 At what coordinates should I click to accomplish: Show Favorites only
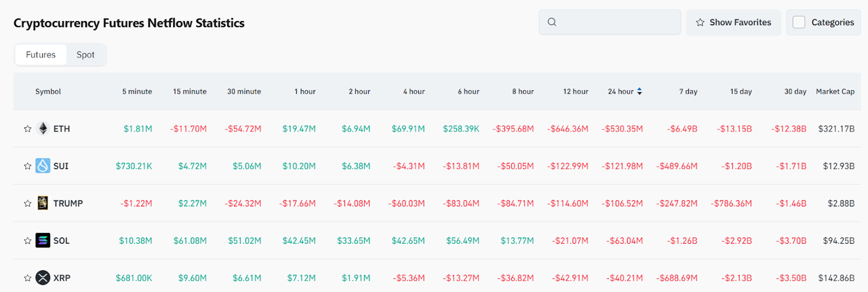click(x=733, y=22)
